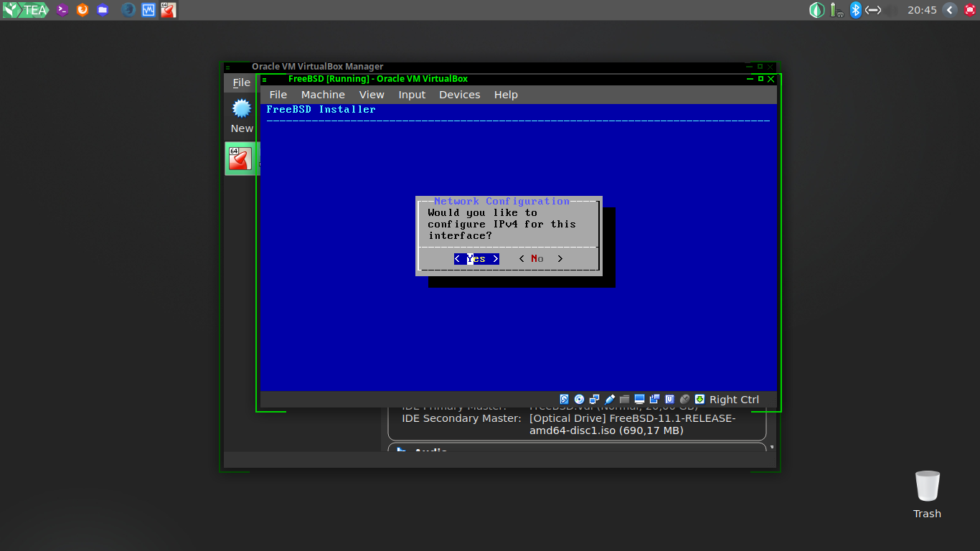Expand the hidden tray with the chevron
Image resolution: width=980 pixels, height=551 pixels.
tap(950, 10)
